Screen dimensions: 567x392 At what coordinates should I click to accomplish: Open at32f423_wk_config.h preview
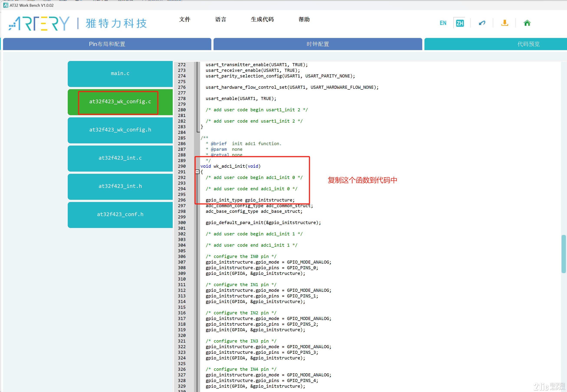tap(120, 130)
